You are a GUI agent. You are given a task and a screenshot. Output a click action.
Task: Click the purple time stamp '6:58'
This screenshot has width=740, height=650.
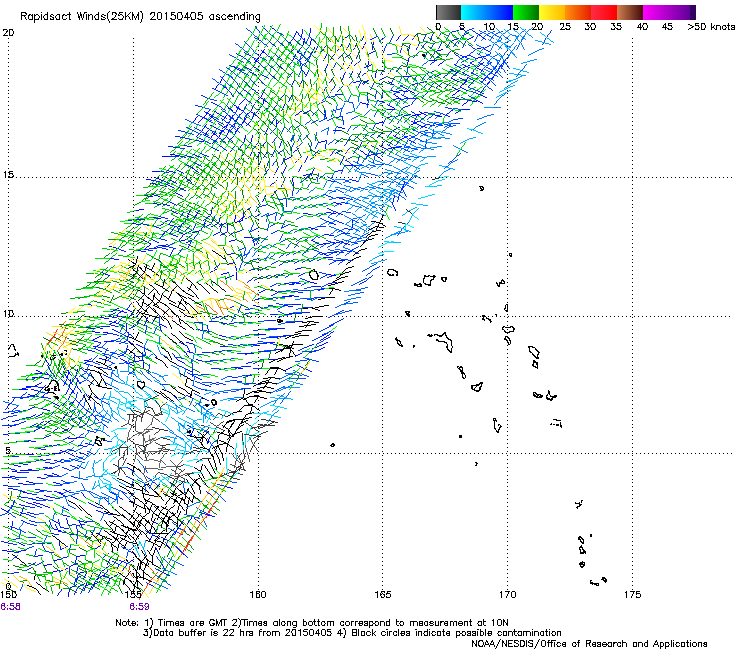coord(10,607)
